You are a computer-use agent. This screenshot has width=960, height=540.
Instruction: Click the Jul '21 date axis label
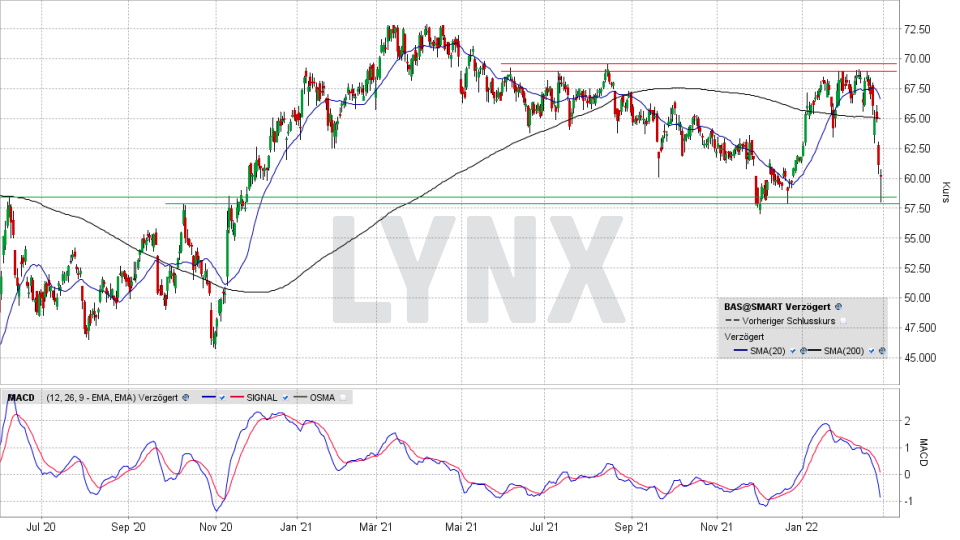(544, 527)
